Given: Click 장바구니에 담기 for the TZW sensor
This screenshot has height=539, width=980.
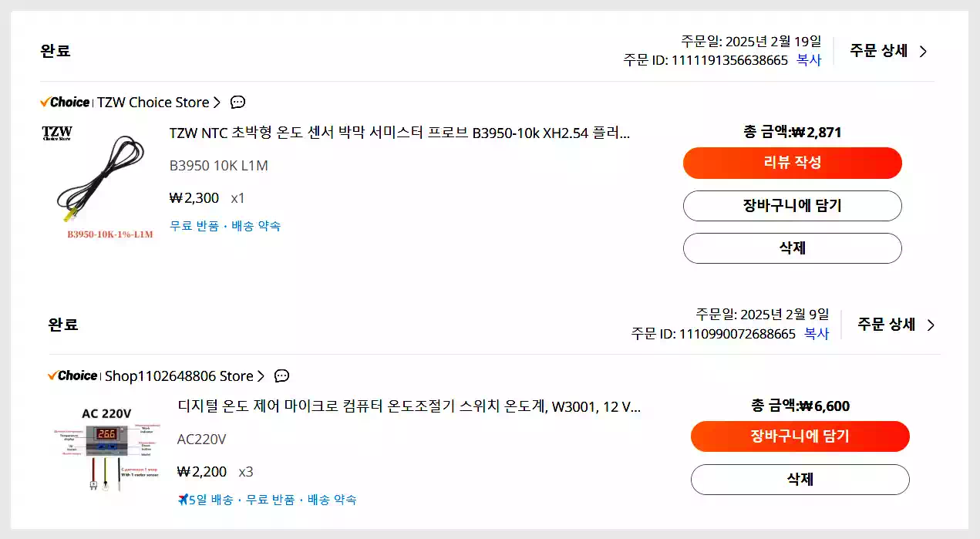Looking at the screenshot, I should 792,206.
